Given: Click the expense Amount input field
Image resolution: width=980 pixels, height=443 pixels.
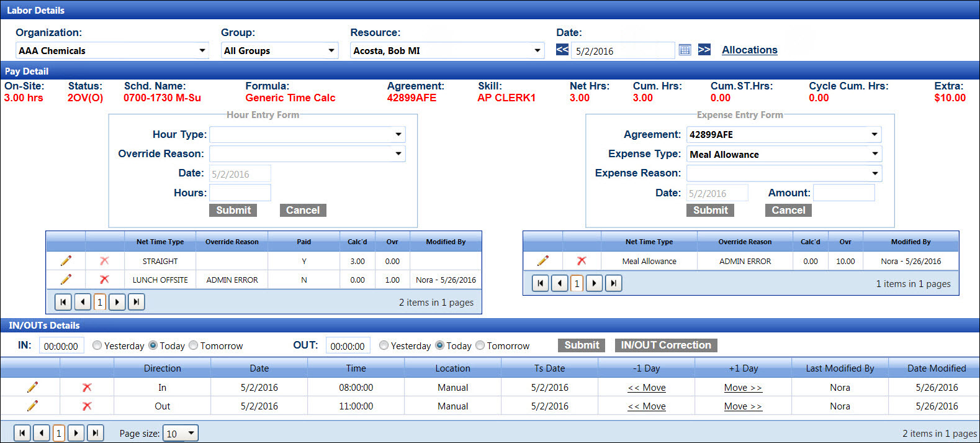Looking at the screenshot, I should [x=843, y=193].
